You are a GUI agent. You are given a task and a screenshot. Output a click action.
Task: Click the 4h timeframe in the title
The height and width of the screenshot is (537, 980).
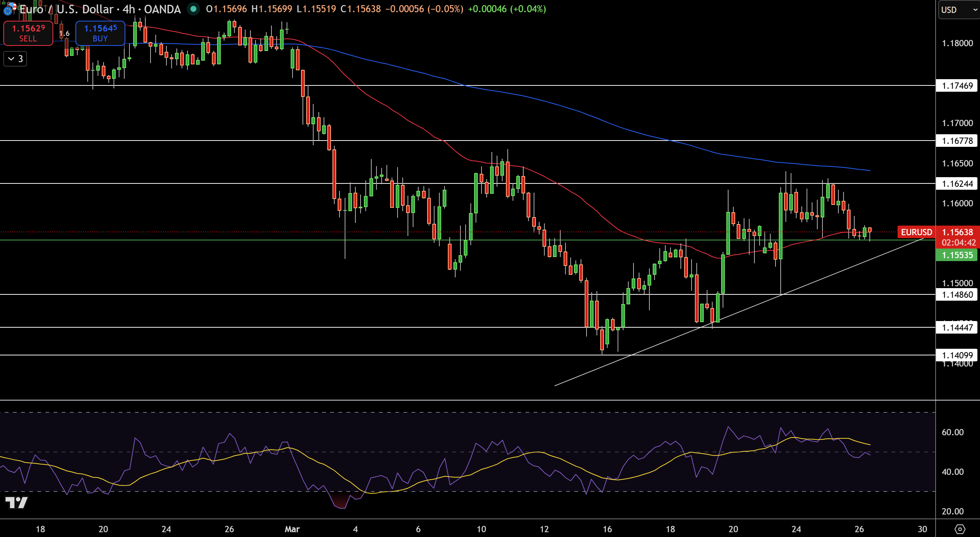tap(129, 9)
